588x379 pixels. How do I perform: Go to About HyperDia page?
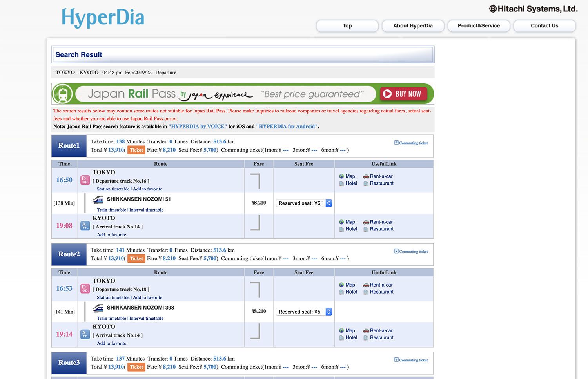(413, 26)
